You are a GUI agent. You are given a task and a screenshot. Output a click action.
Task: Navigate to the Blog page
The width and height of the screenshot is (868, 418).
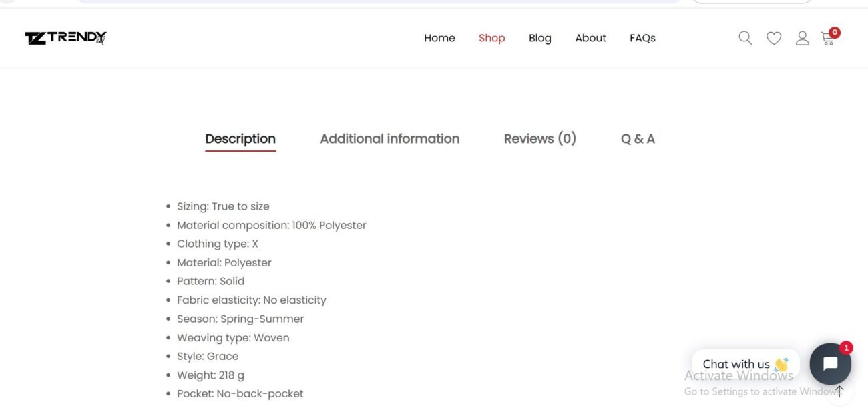(x=539, y=38)
